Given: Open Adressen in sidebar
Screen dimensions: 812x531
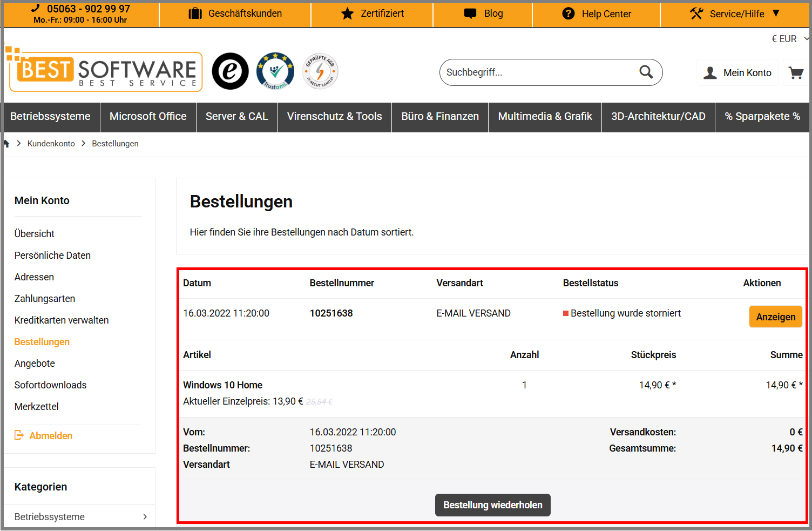Looking at the screenshot, I should pos(34,277).
